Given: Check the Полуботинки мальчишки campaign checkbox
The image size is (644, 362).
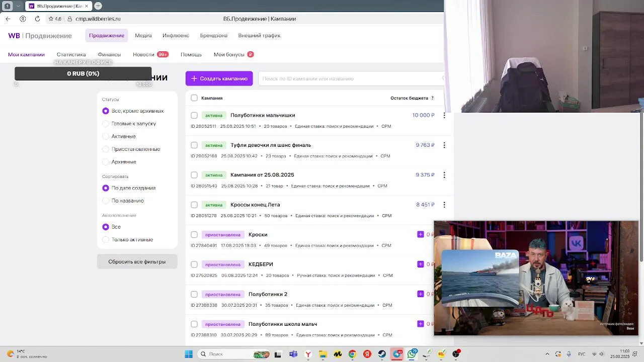Looking at the screenshot, I should pyautogui.click(x=194, y=115).
